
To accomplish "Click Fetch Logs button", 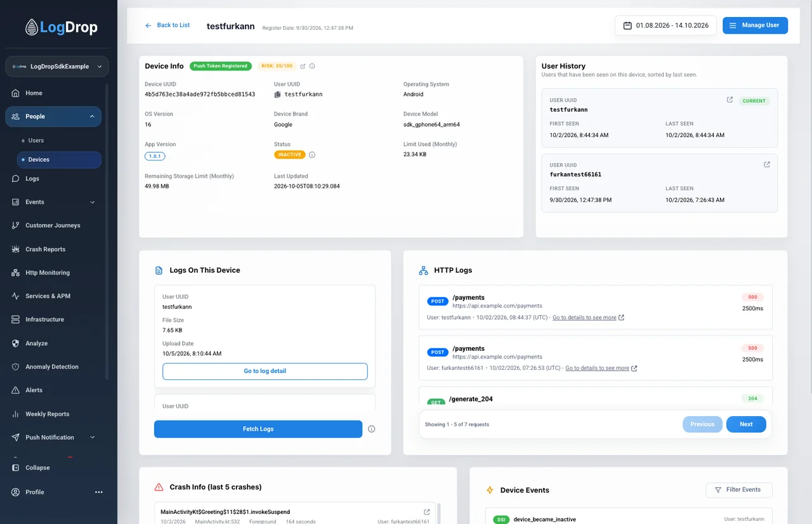I will click(258, 429).
